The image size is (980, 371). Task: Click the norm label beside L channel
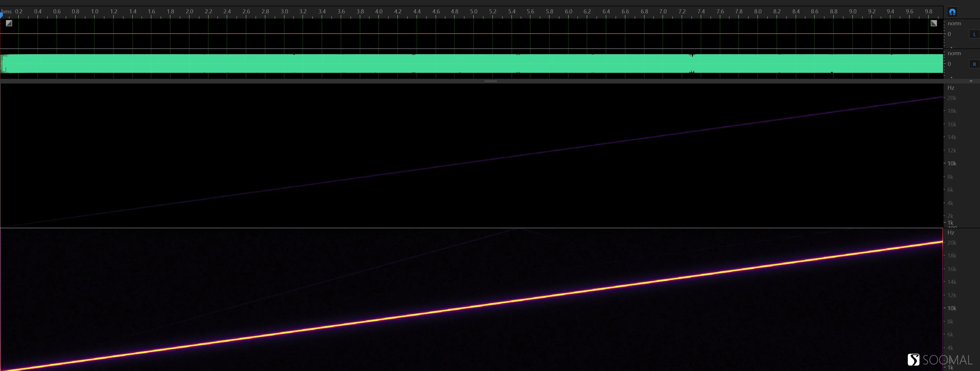tap(954, 23)
